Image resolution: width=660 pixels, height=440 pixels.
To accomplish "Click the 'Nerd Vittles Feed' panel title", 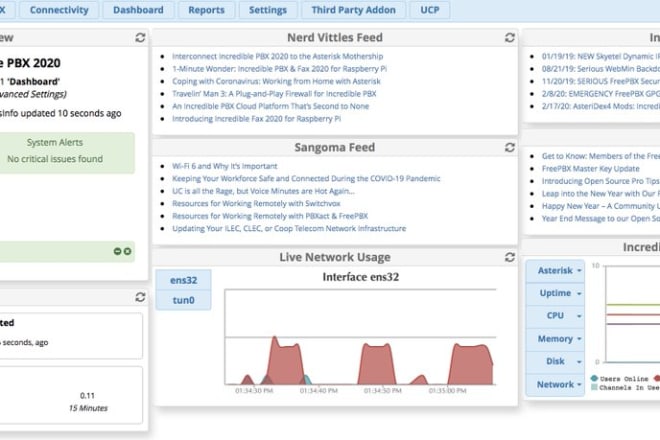I will 335,37.
